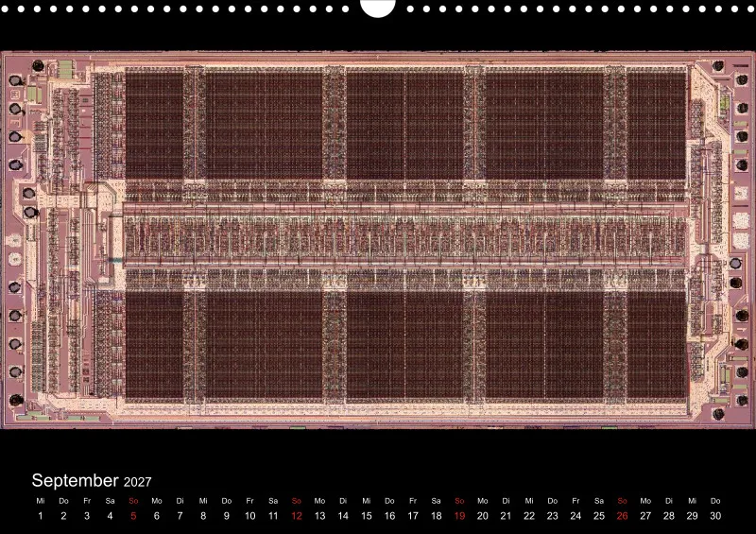Click date 13 in the calendar
The image size is (756, 534).
click(319, 516)
